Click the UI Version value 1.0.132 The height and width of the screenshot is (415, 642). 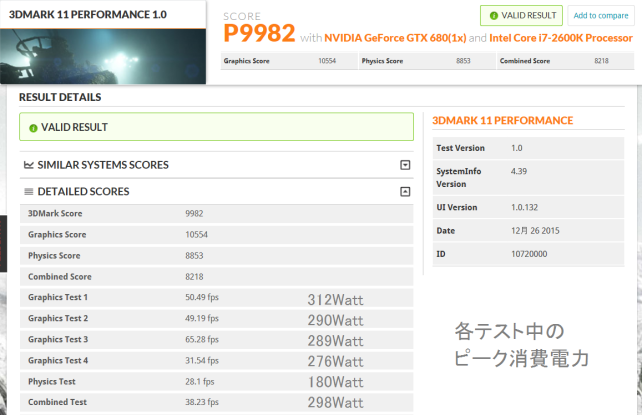click(x=524, y=208)
